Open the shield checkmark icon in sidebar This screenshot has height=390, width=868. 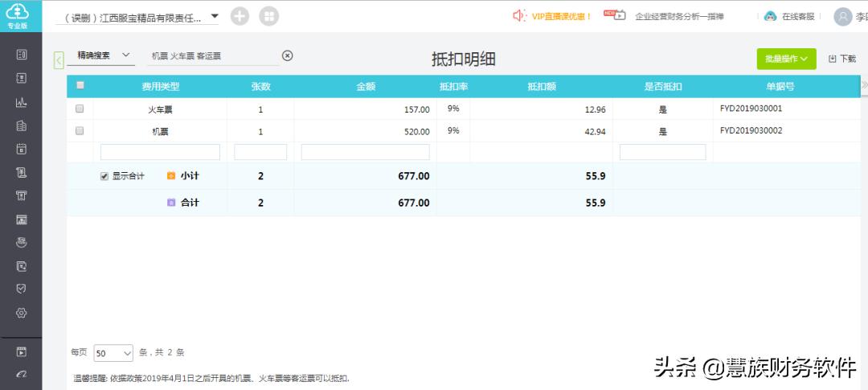21,289
